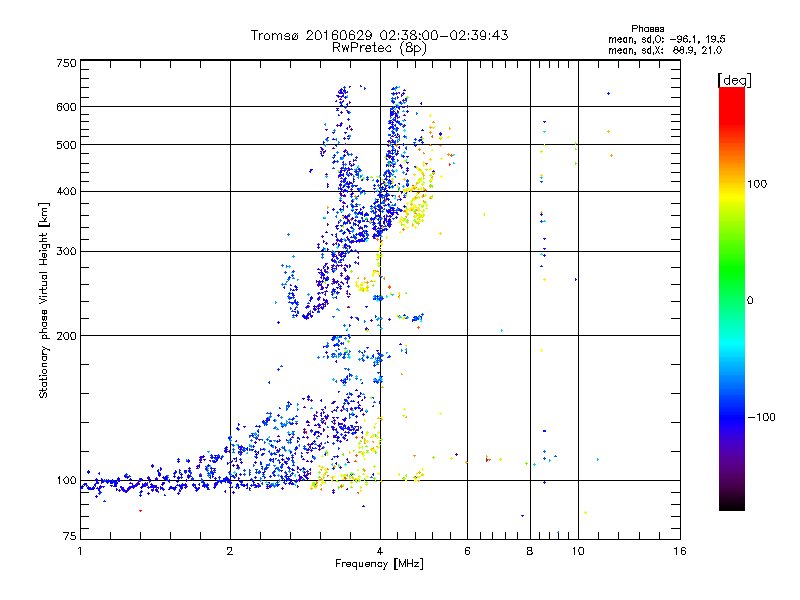Click x-axis tick label '4'
Image resolution: width=800 pixels, height=600 pixels.
[380, 551]
